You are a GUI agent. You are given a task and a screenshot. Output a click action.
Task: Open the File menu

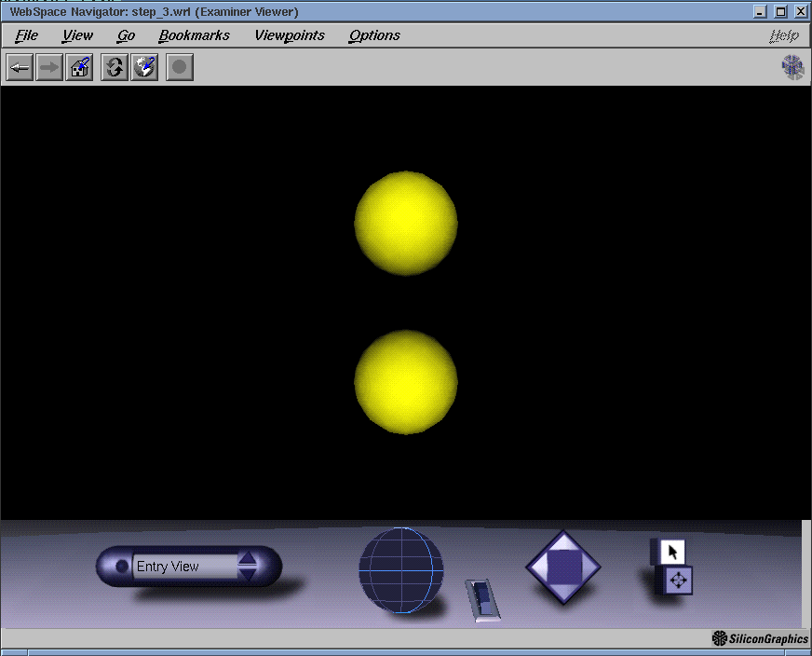coord(26,35)
